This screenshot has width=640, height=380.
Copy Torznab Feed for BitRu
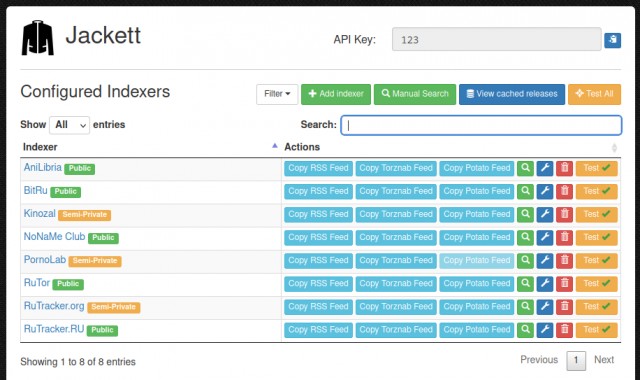pos(396,191)
